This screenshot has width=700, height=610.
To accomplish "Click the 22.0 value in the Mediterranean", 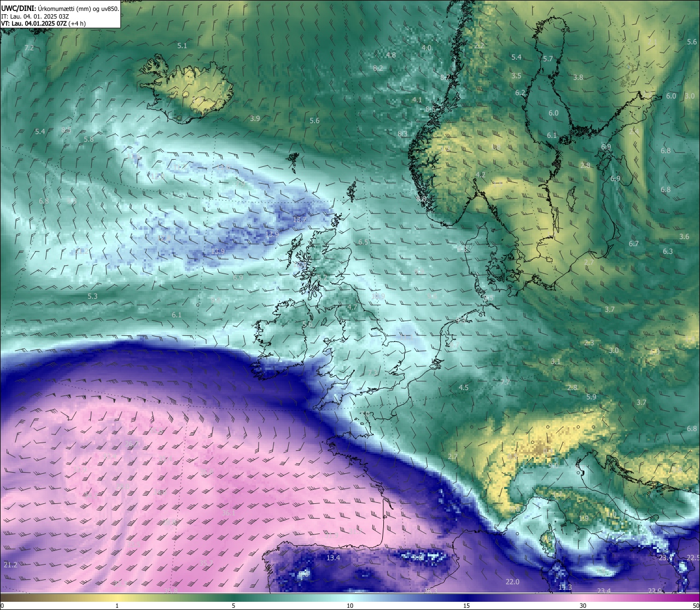I will tap(512, 582).
